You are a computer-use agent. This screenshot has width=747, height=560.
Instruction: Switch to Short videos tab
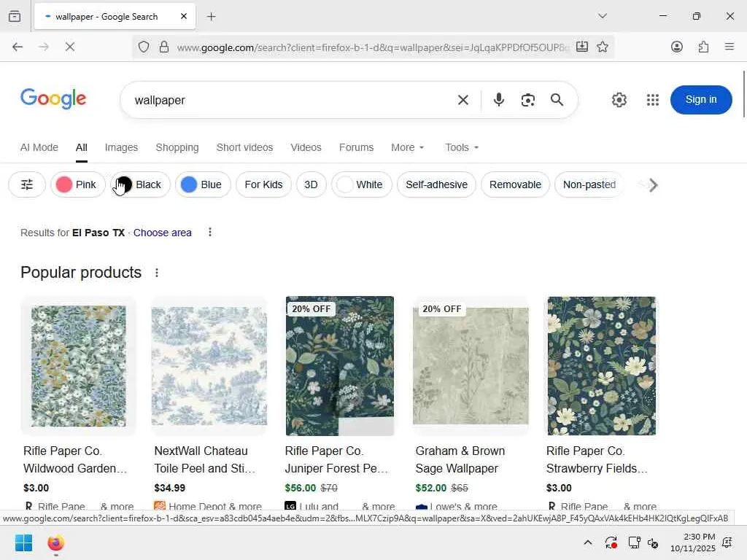244,147
